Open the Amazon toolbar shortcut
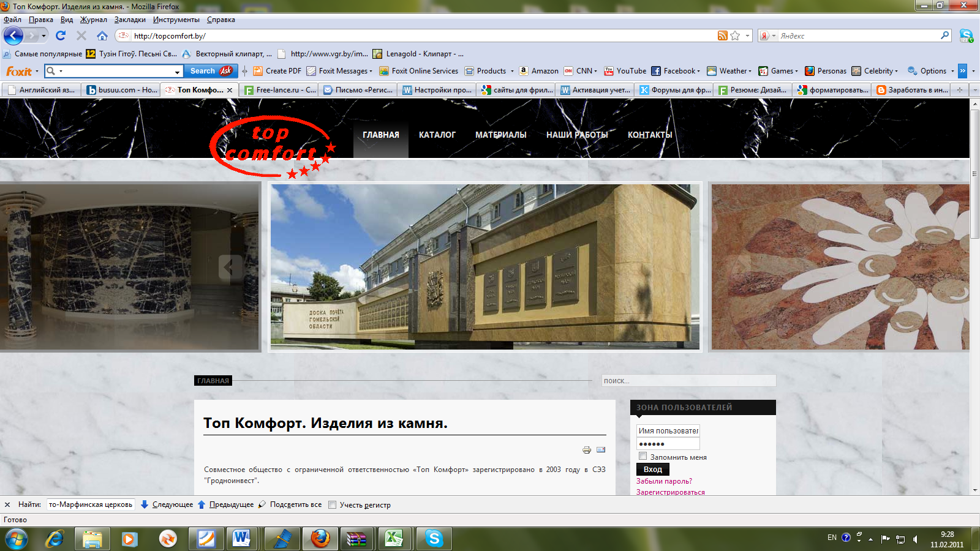Viewport: 980px width, 551px height. pyautogui.click(x=538, y=71)
